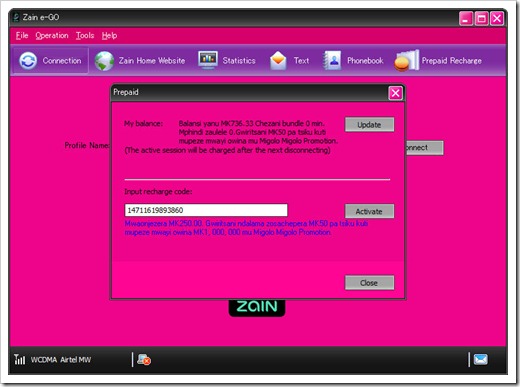Image resolution: width=520 pixels, height=387 pixels.
Task: Open the Text envelope icon
Action: click(x=278, y=61)
